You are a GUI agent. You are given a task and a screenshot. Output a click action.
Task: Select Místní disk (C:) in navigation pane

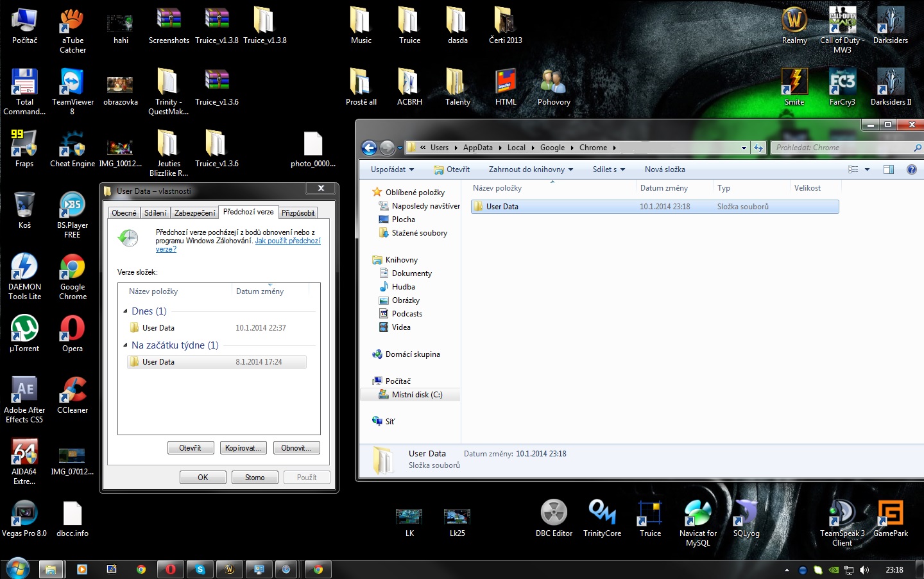click(411, 395)
